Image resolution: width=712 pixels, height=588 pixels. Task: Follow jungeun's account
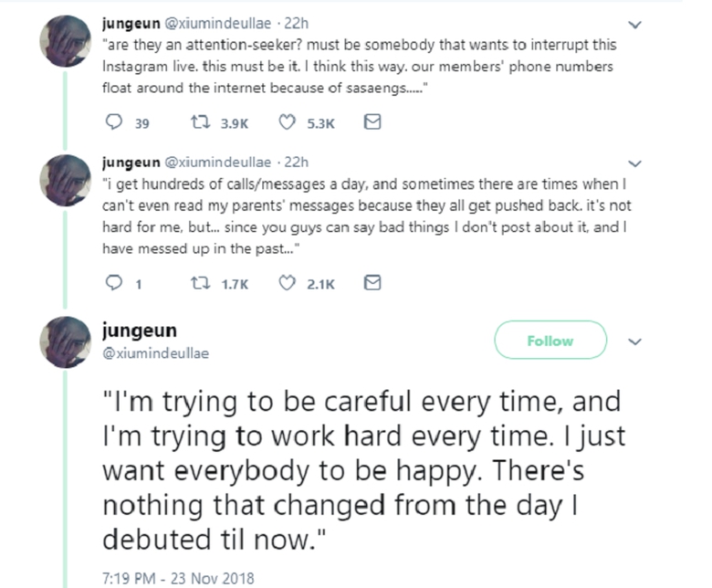pos(550,341)
